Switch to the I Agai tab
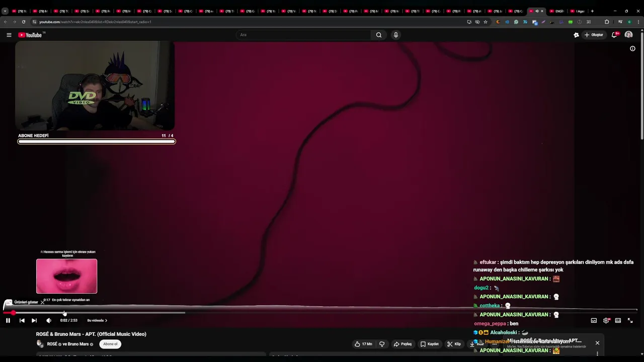 578,11
